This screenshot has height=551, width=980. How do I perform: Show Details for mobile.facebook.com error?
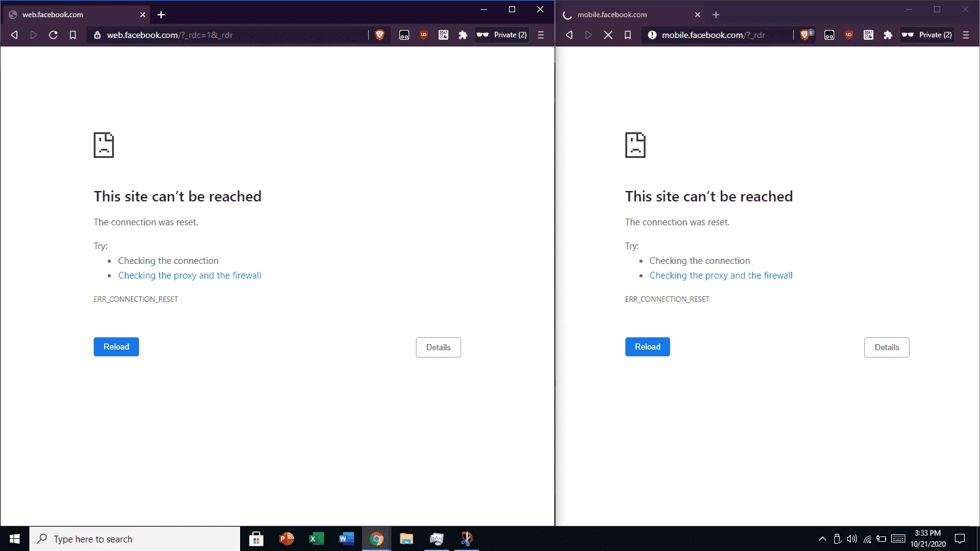[x=887, y=347]
